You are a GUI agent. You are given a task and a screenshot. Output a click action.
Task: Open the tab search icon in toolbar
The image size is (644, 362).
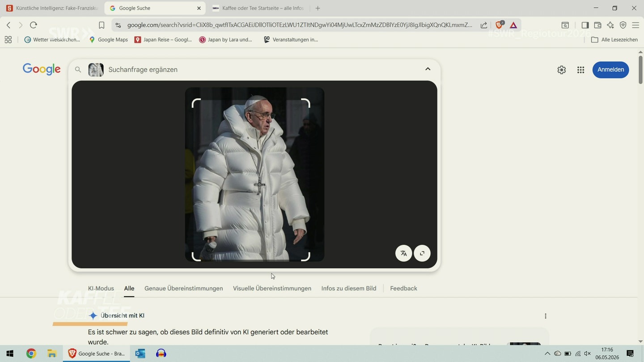click(x=565, y=25)
